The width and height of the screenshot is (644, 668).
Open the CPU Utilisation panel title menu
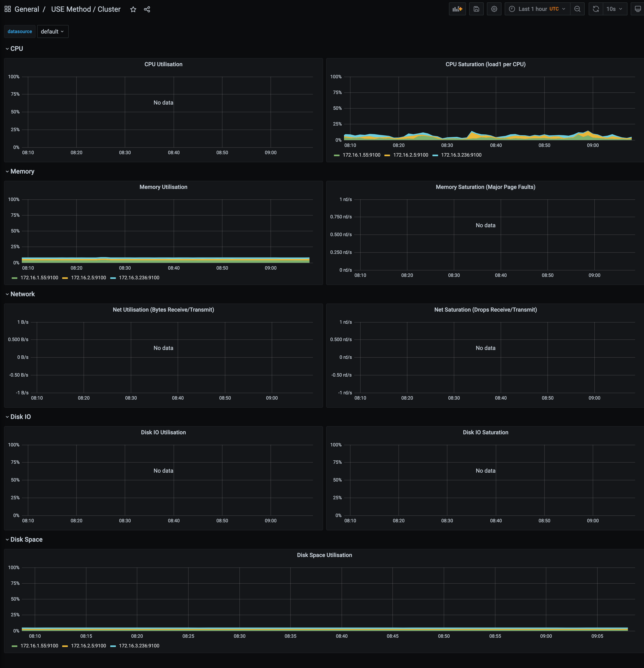point(163,64)
